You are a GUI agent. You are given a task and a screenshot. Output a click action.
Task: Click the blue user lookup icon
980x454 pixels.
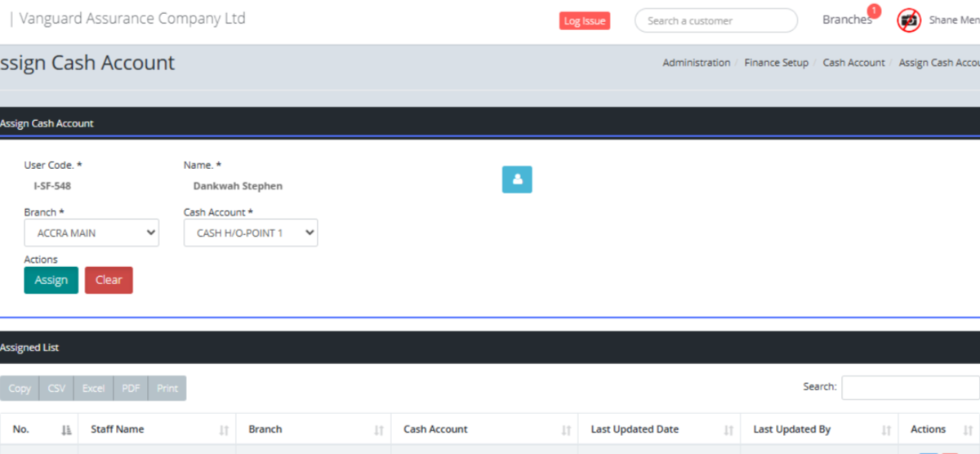516,180
